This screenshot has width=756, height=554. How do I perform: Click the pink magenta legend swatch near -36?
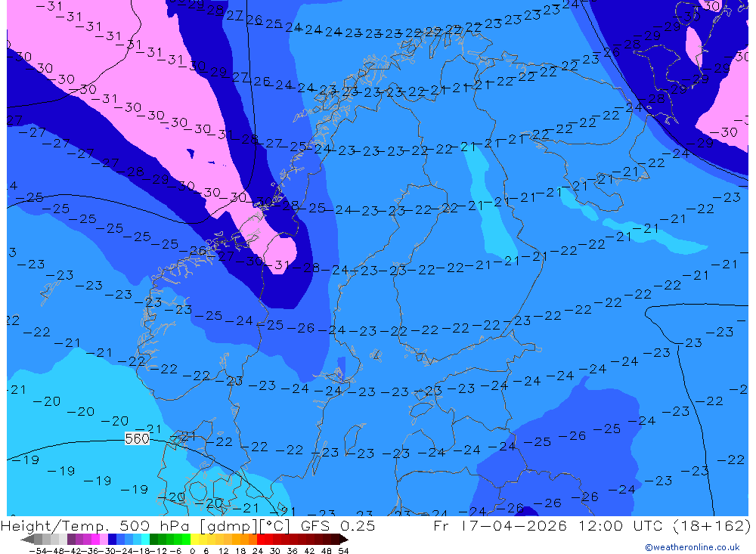point(95,540)
